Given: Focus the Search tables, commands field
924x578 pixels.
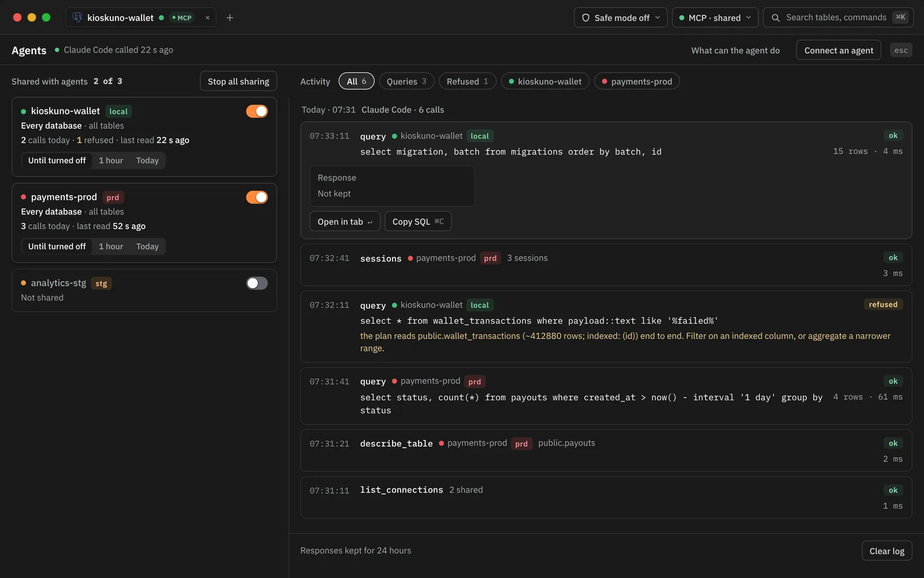Looking at the screenshot, I should point(839,18).
